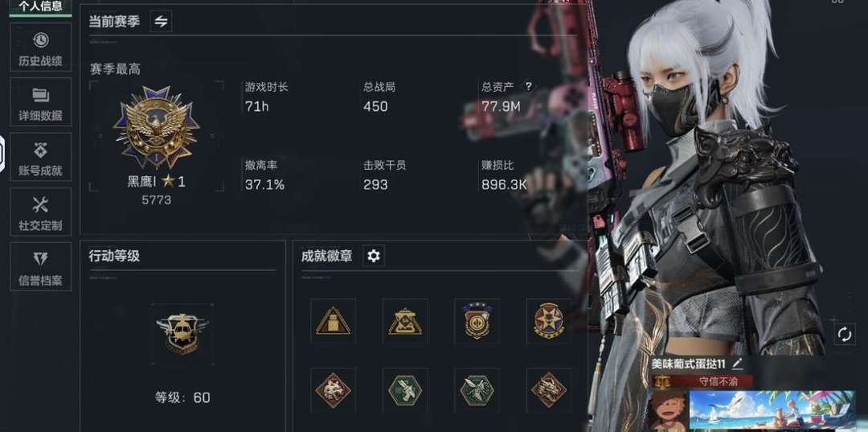868x432 pixels.
Task: Click the helicopter operation level badge
Action: tap(182, 334)
